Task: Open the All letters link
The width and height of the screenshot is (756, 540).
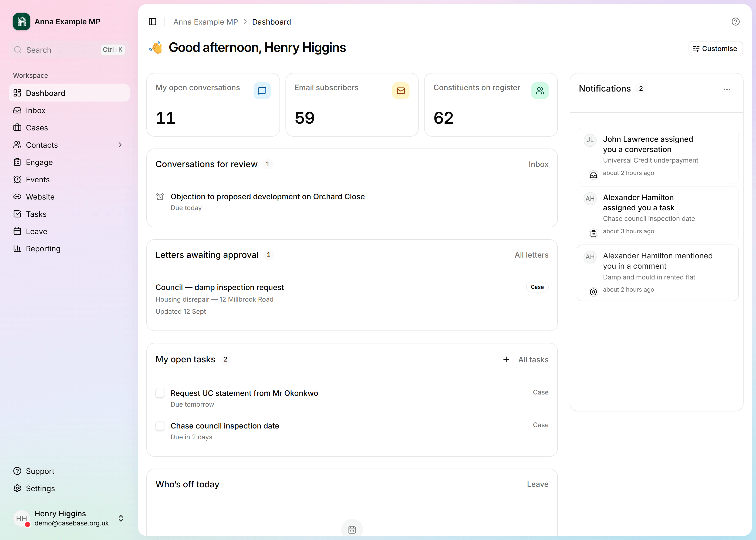Action: pos(531,255)
